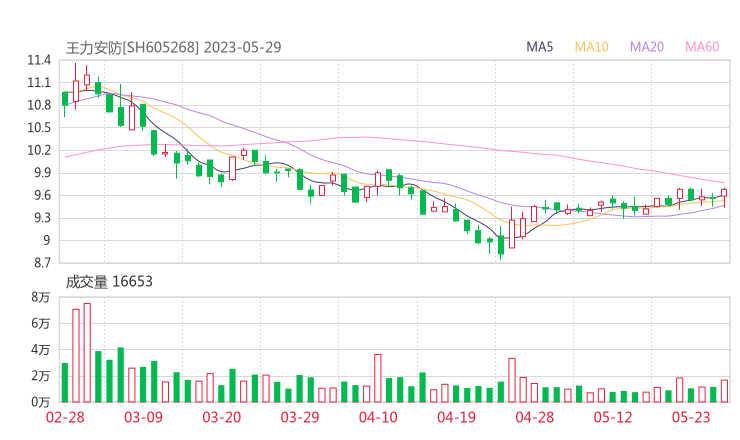Screen dimensions: 740x440
Task: Select the 11.4 price axis label
Action: pos(39,60)
